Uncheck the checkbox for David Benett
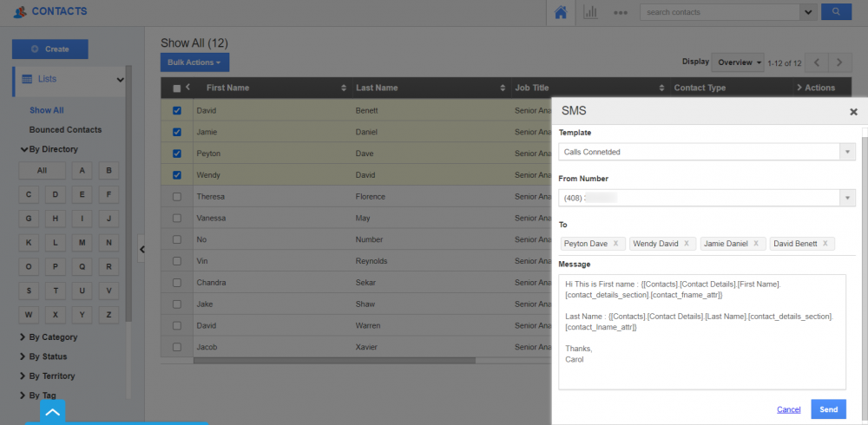The height and width of the screenshot is (425, 868). tap(177, 111)
